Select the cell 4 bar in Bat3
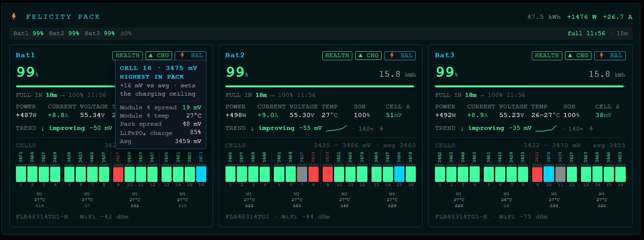 475,174
